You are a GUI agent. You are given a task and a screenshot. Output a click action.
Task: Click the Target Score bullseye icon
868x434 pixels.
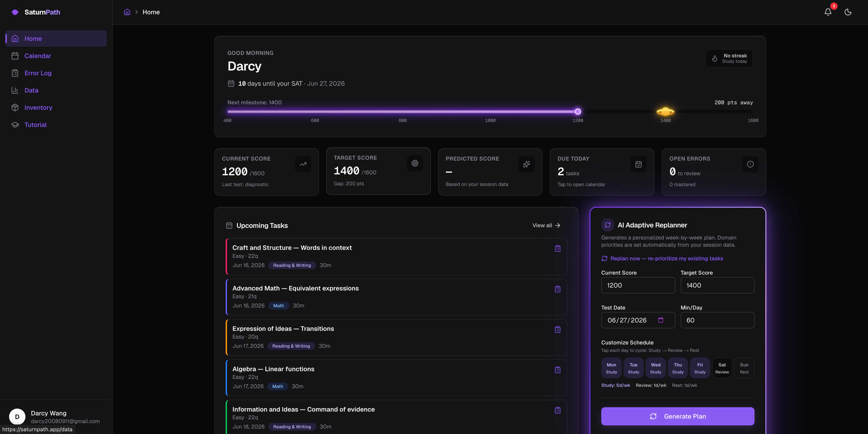pos(415,163)
